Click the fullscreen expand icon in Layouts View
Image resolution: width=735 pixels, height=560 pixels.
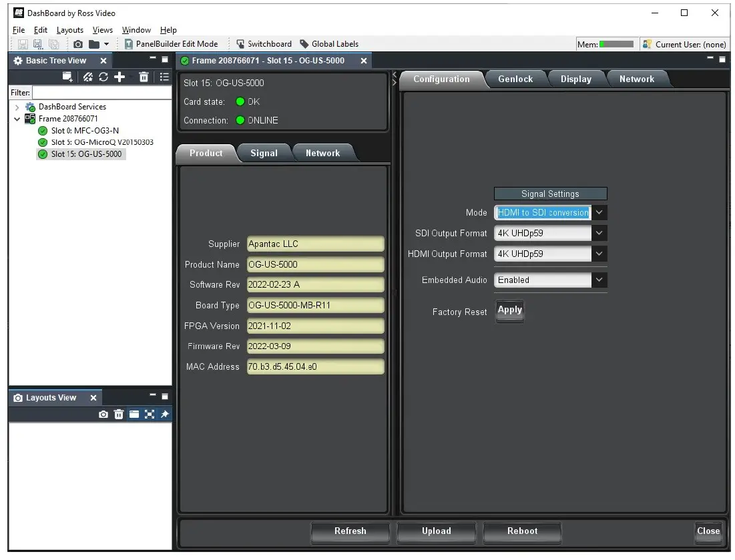pos(150,414)
